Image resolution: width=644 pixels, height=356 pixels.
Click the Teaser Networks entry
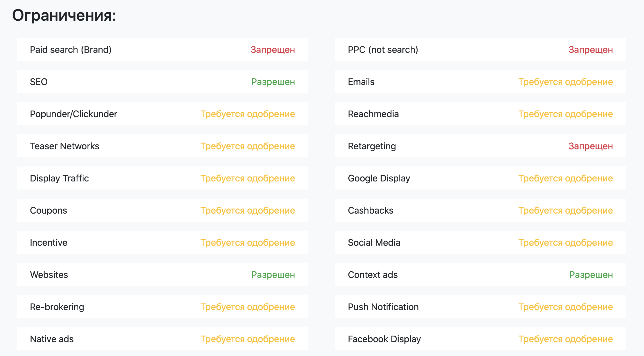(162, 146)
